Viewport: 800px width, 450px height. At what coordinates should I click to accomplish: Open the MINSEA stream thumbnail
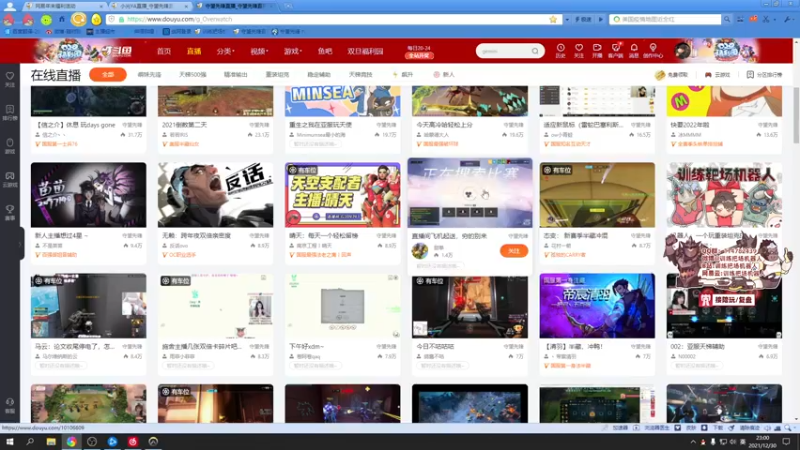(x=342, y=101)
